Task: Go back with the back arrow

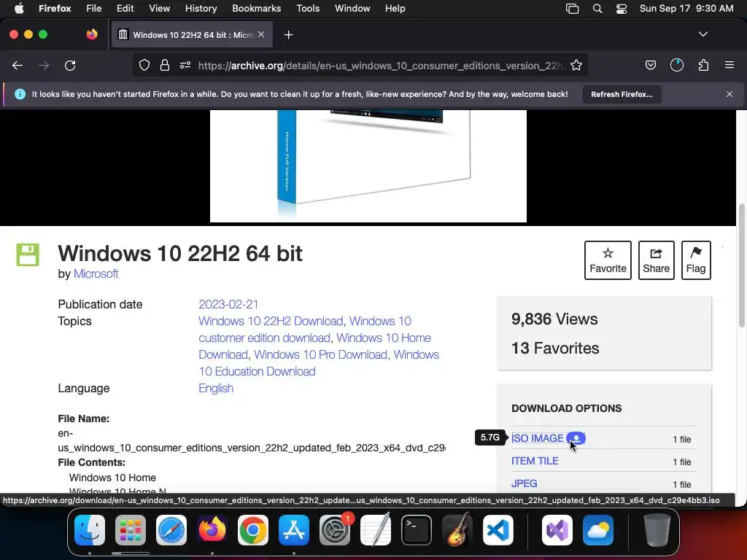Action: coord(18,65)
